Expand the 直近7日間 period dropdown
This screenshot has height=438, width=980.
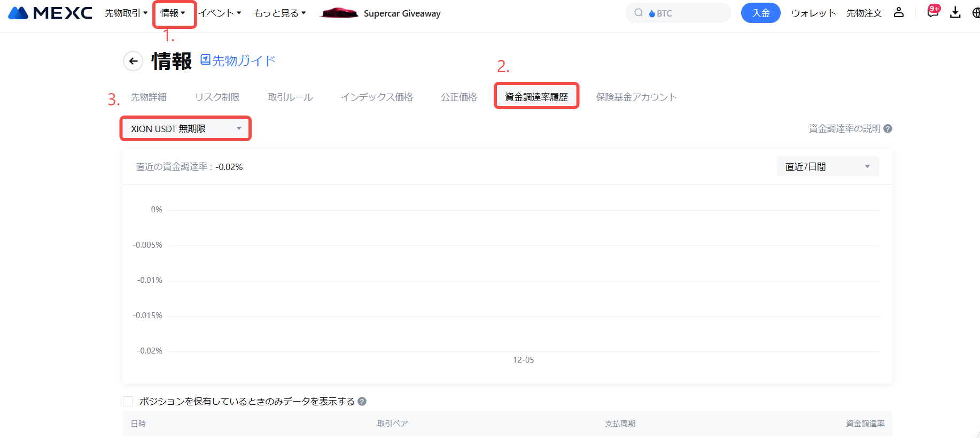click(x=828, y=167)
